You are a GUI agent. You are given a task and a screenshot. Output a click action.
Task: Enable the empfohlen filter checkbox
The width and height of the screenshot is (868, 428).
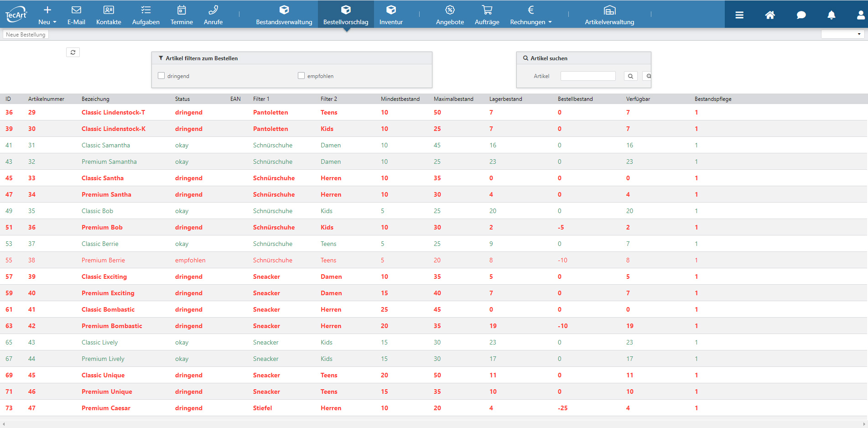[301, 76]
